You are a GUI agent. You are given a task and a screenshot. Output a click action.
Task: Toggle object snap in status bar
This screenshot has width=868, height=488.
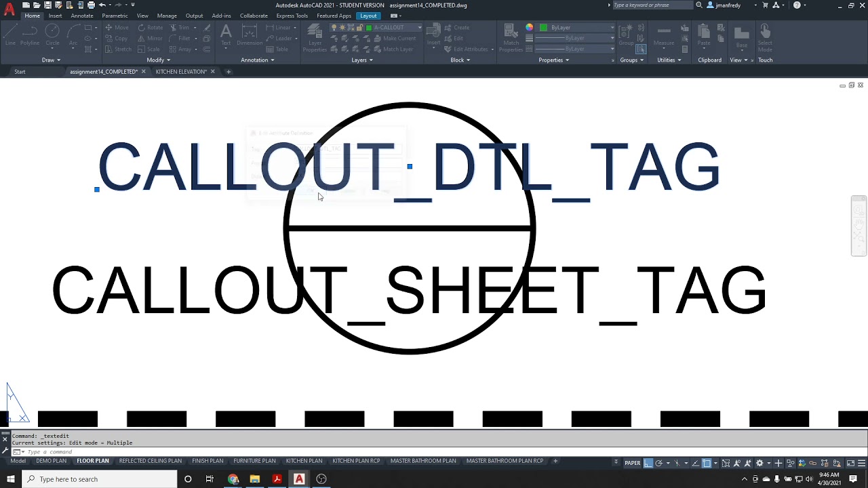pos(707,463)
